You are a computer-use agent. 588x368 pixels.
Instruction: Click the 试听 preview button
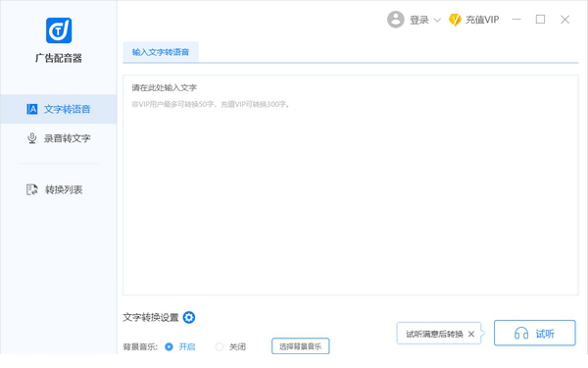pos(535,333)
